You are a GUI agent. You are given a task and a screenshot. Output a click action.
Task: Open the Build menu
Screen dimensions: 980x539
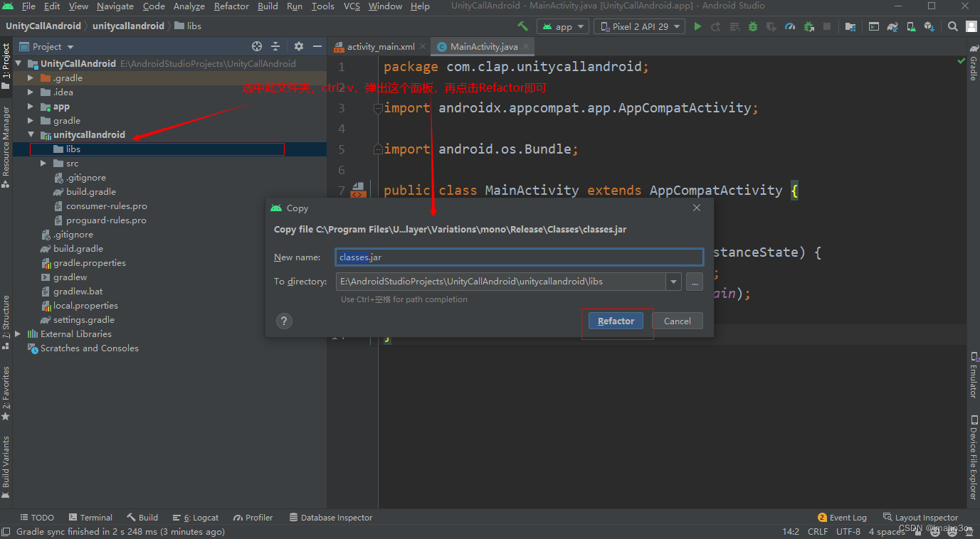(268, 6)
